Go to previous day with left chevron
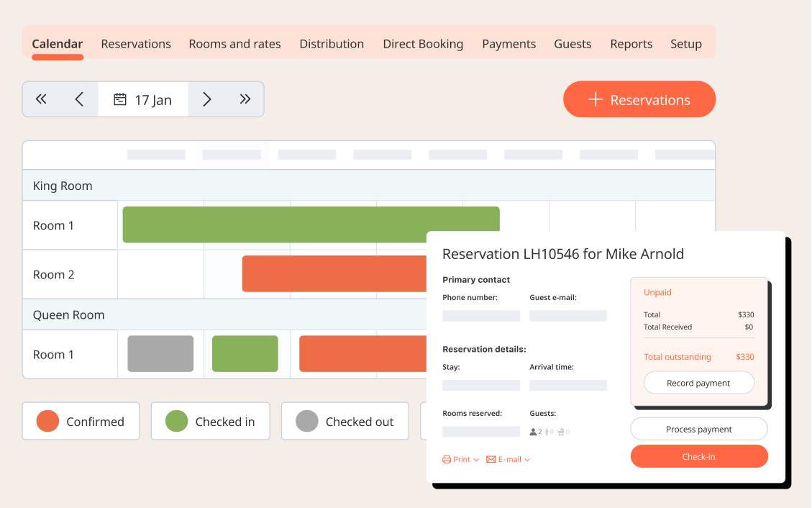Screen dimensions: 812x508 click(79, 99)
